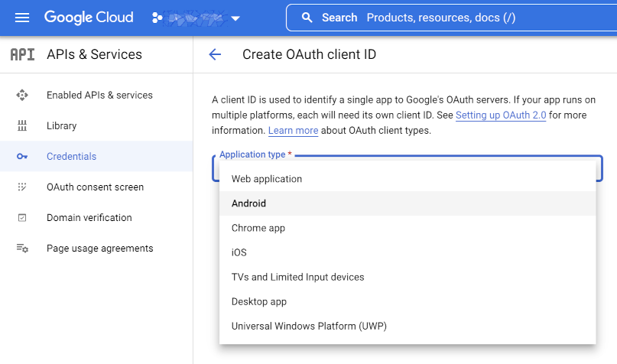Viewport: 617px width, 364px height.
Task: Click the Library icon in sidebar
Action: click(22, 126)
